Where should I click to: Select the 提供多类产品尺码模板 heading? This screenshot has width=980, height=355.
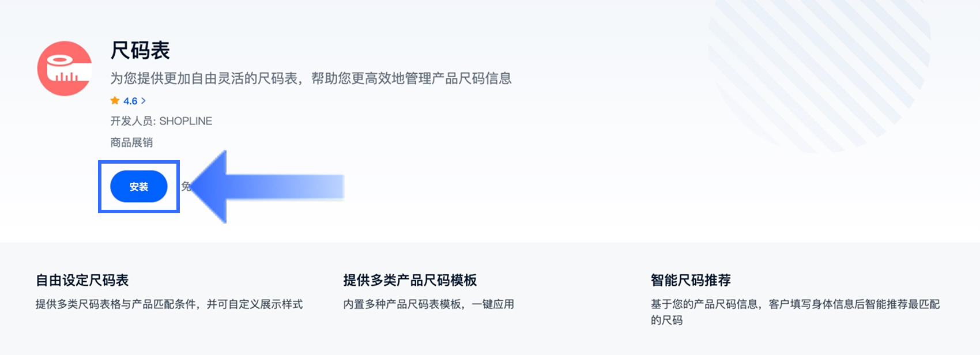[x=410, y=281]
